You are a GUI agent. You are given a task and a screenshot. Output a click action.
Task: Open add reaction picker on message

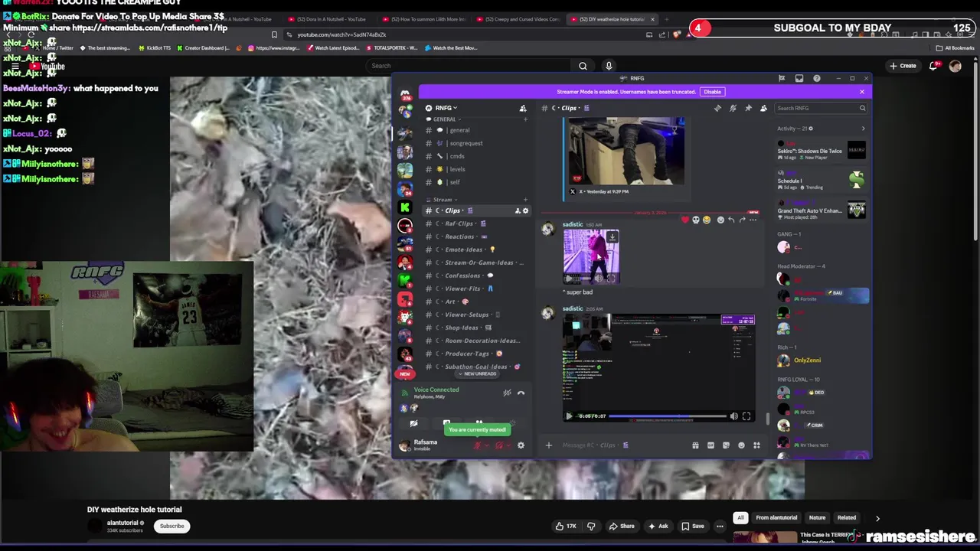(x=720, y=220)
